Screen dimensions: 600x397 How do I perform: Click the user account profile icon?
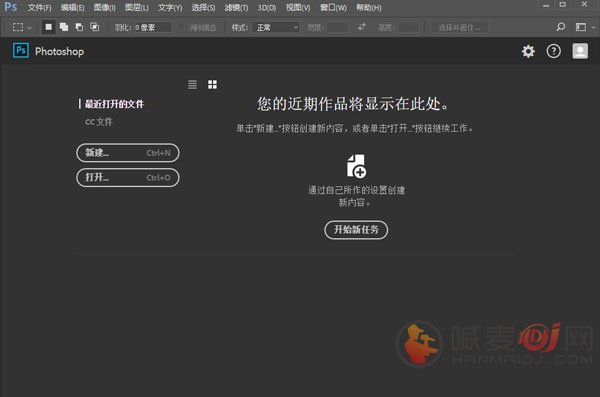[580, 51]
